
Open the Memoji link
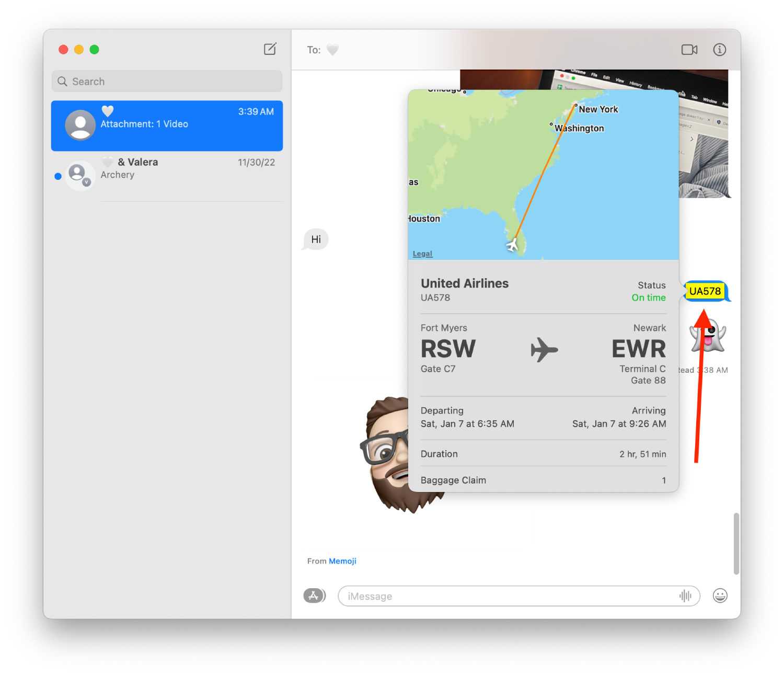tap(342, 561)
